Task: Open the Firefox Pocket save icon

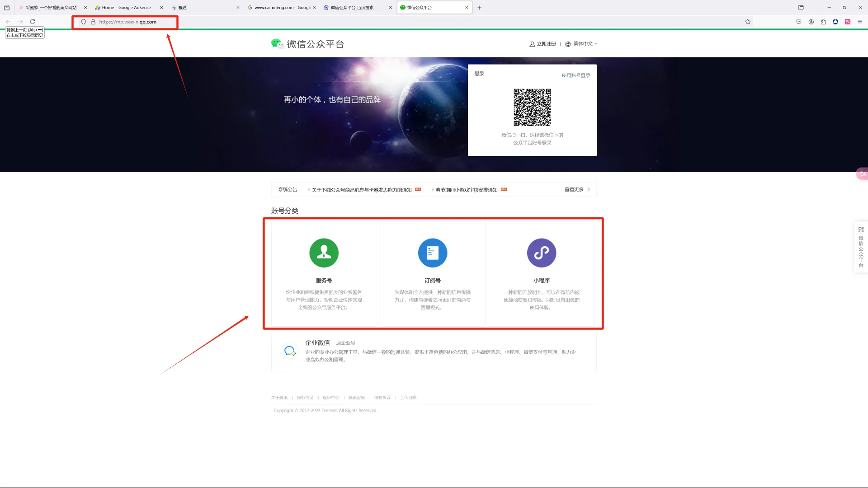Action: [798, 22]
